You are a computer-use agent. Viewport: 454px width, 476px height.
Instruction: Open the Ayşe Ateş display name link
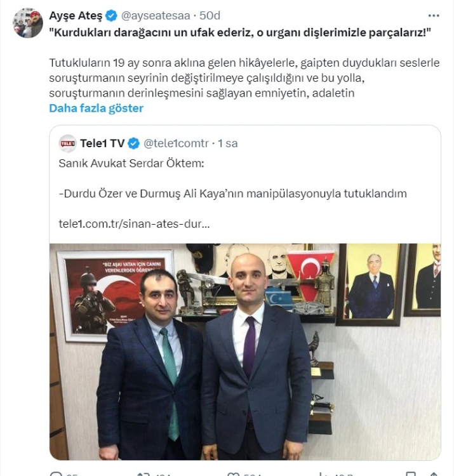pos(76,16)
